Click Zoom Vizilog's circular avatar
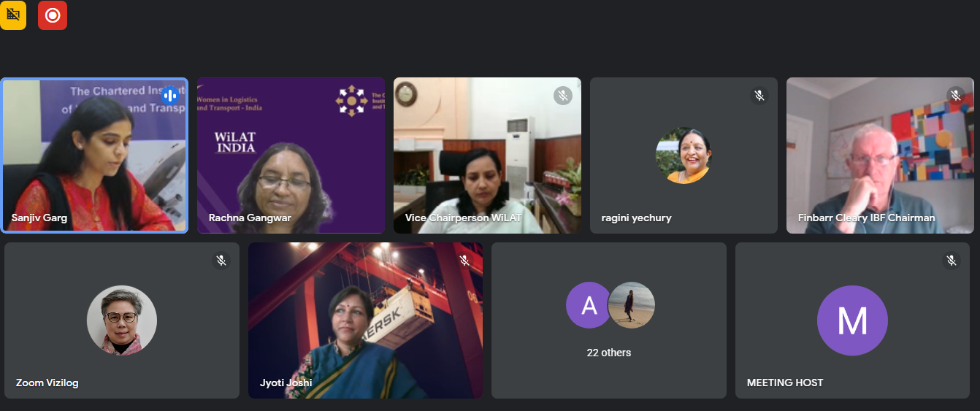This screenshot has height=411, width=980. click(x=122, y=320)
